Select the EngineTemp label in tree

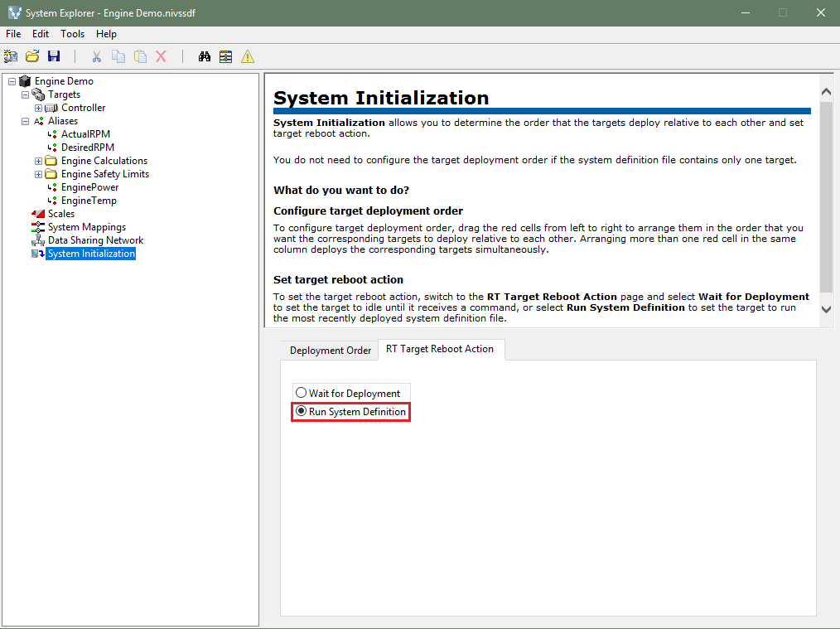pyautogui.click(x=89, y=201)
